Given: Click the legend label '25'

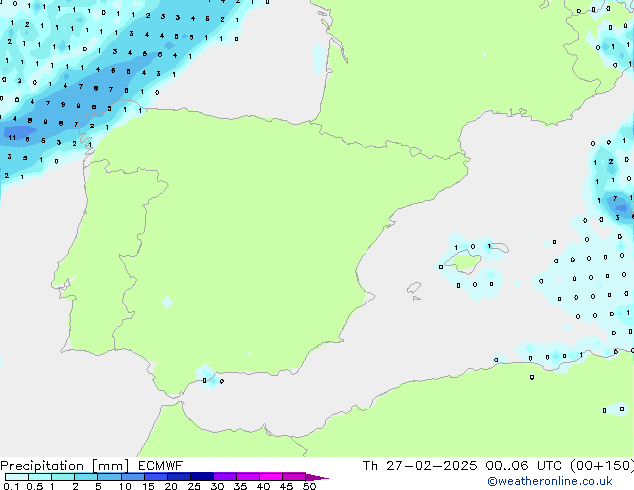Looking at the screenshot, I should [194, 486].
